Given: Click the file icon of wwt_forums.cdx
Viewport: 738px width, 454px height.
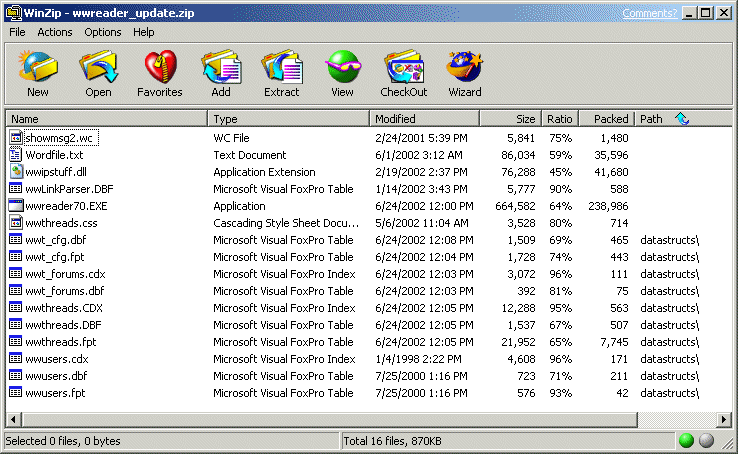Looking at the screenshot, I should pyautogui.click(x=16, y=273).
